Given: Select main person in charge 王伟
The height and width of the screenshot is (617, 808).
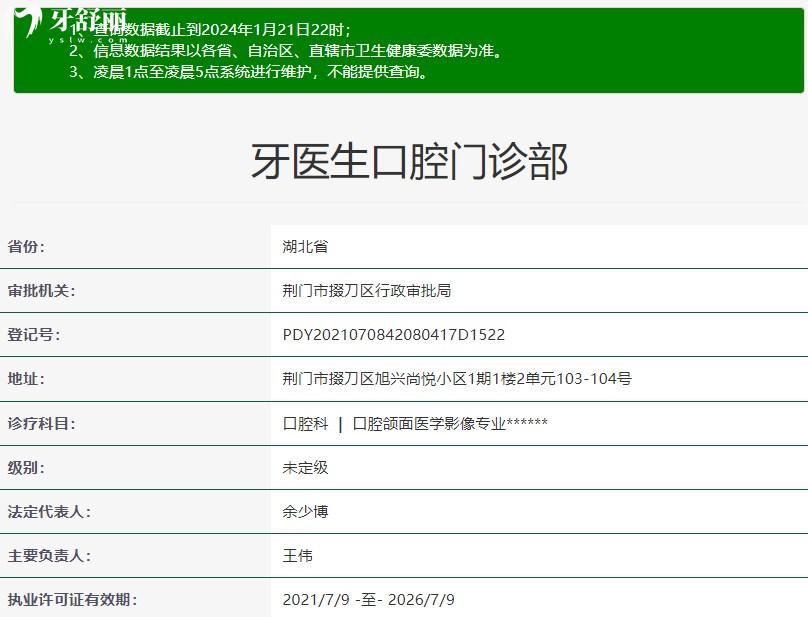Looking at the screenshot, I should (x=297, y=556).
